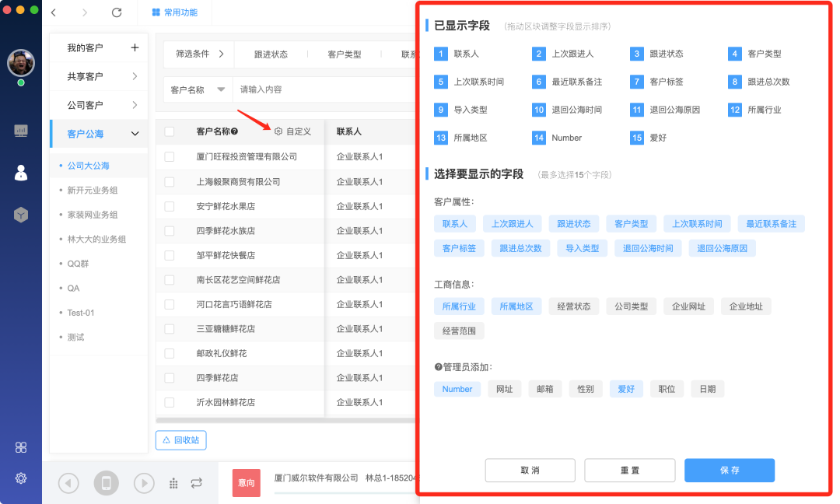The width and height of the screenshot is (840, 504).
Task: Open the dial pad icon in the call bar
Action: coord(174,483)
